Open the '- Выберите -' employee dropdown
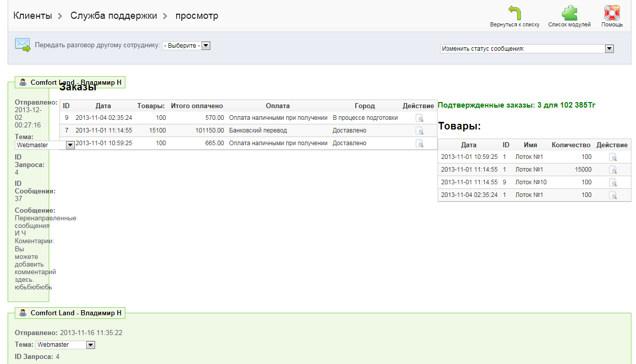The image size is (636, 364). [186, 46]
